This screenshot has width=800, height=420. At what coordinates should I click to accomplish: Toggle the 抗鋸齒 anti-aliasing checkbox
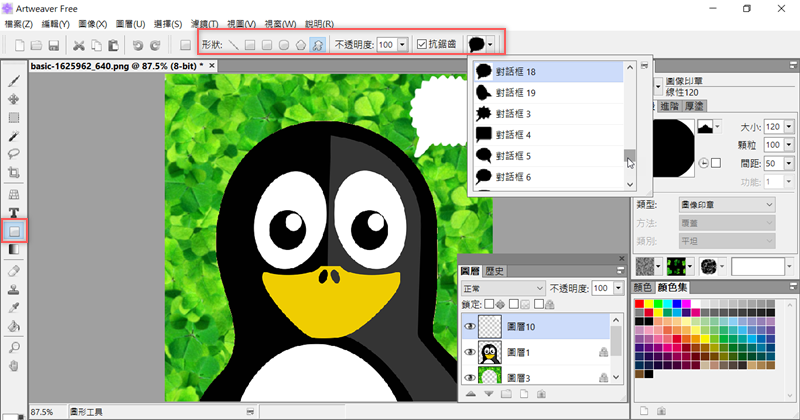tap(422, 44)
